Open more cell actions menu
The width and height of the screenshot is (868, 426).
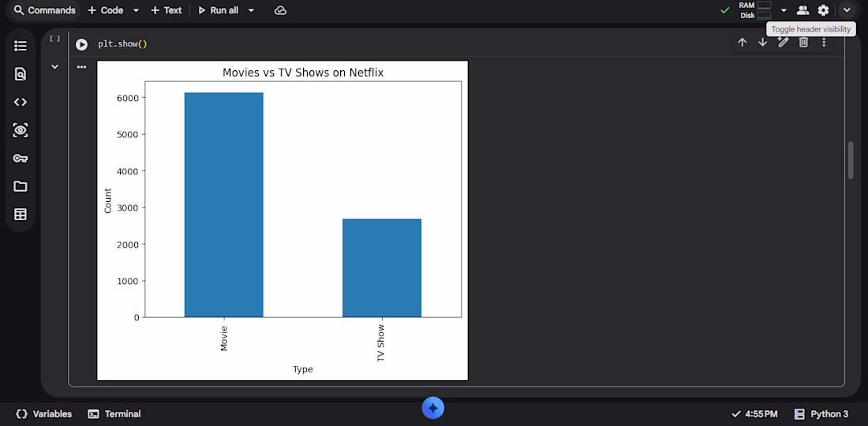(x=824, y=42)
